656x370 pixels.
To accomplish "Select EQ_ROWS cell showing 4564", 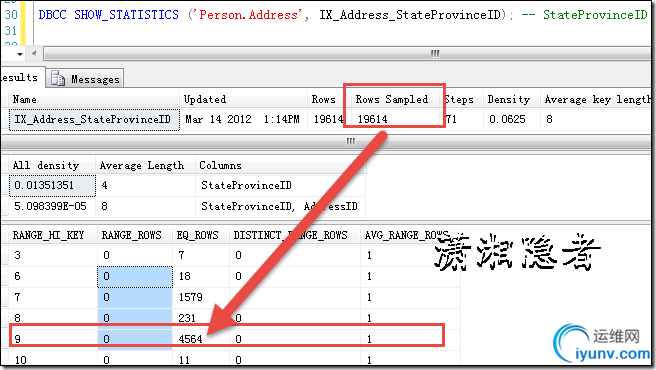I will pyautogui.click(x=201, y=339).
